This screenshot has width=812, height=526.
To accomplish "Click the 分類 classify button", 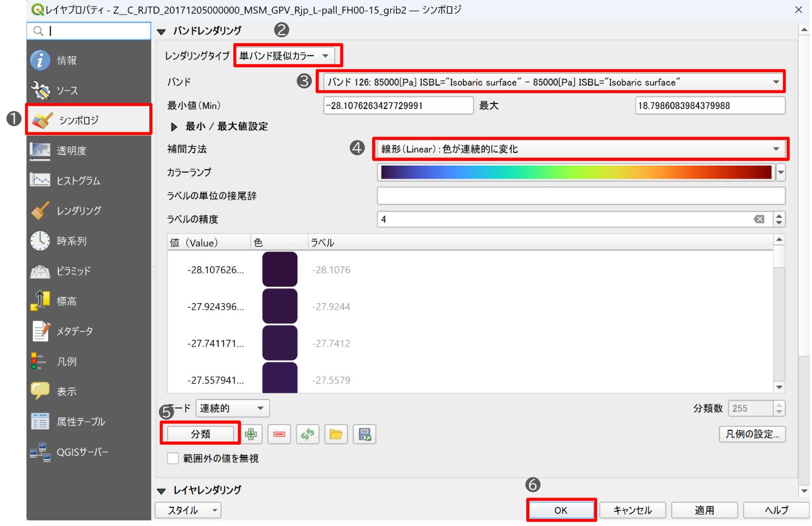I will point(200,434).
